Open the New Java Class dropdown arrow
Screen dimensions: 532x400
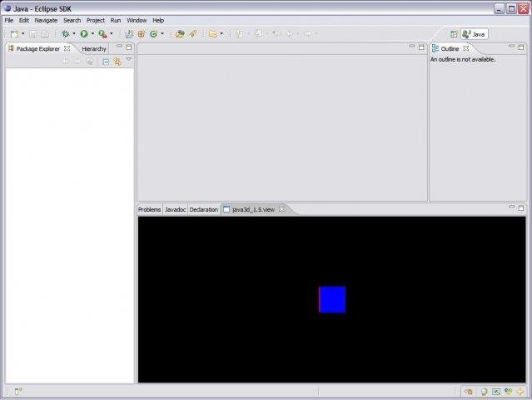point(162,33)
